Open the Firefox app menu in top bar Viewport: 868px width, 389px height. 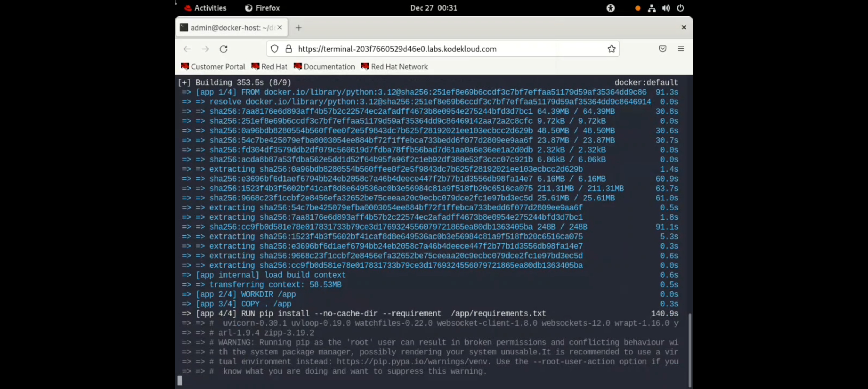click(262, 8)
